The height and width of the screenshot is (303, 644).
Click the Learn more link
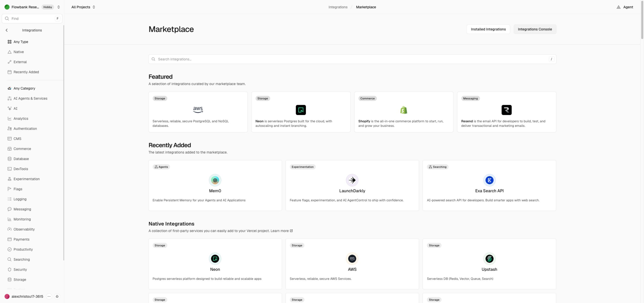coord(282,231)
